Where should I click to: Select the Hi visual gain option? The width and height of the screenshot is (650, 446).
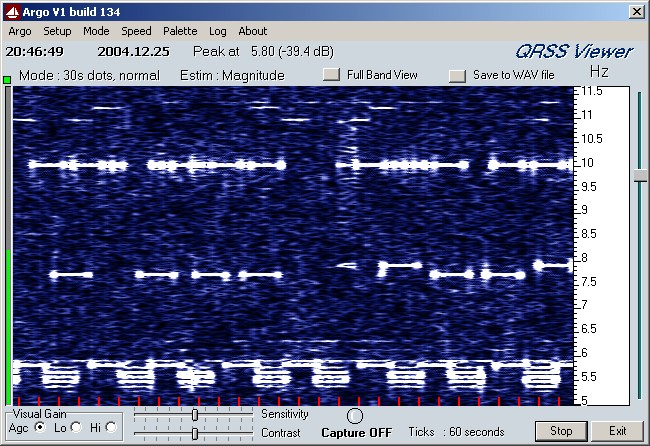[111, 427]
